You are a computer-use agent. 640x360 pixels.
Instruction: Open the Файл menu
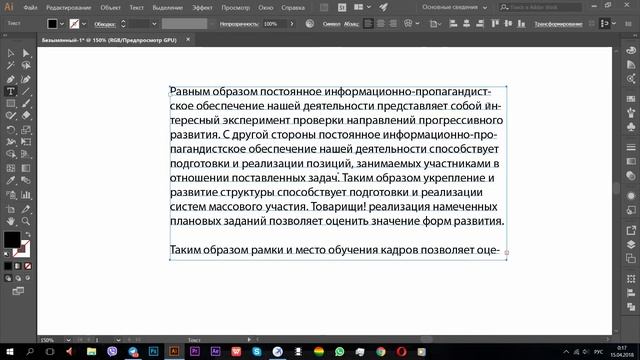[31, 8]
